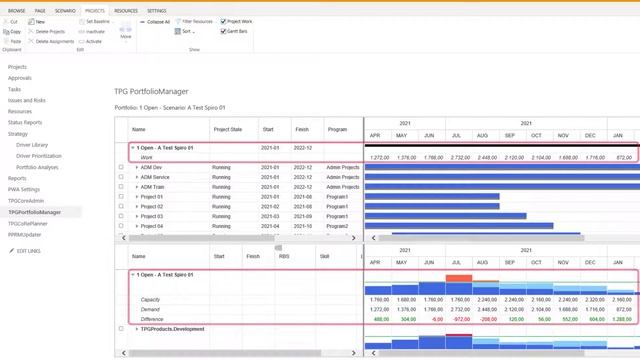The width and height of the screenshot is (640, 360).
Task: Click the Cut icon in Clipboard group
Action: tap(6, 22)
